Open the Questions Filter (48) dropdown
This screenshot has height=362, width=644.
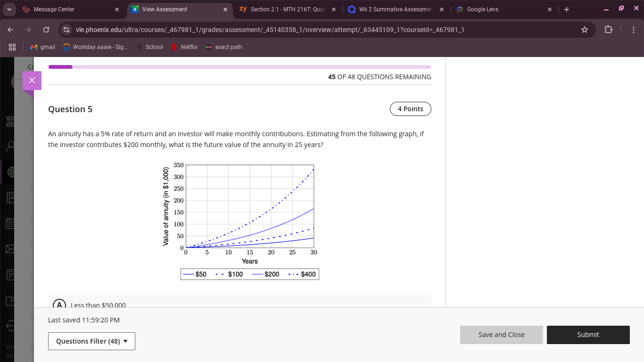coord(91,341)
